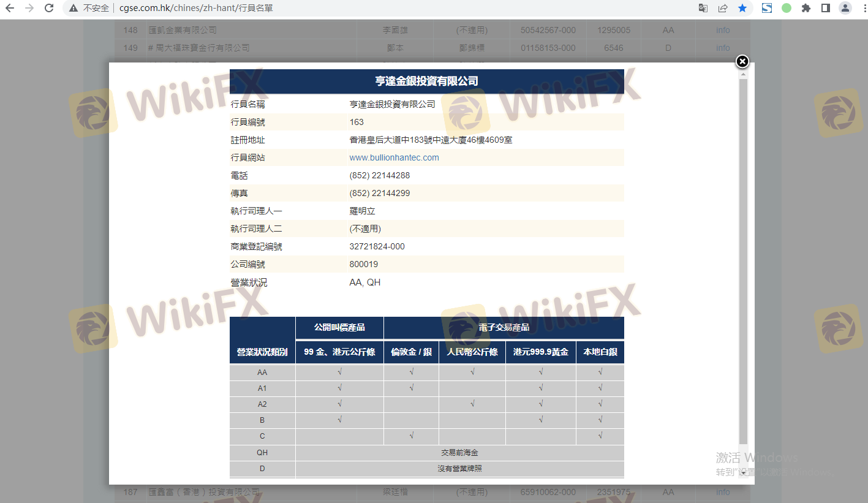868x503 pixels.
Task: Click the popup scrollbar up arrow
Action: click(744, 74)
